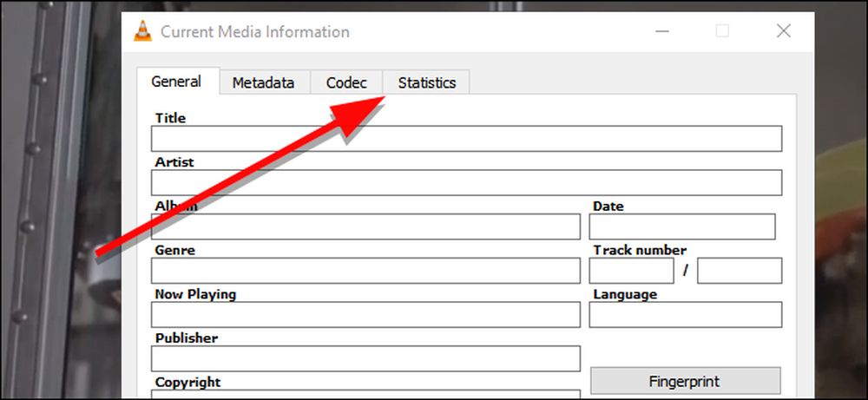Click the track total box after the slash
This screenshot has width=868, height=400.
(740, 271)
